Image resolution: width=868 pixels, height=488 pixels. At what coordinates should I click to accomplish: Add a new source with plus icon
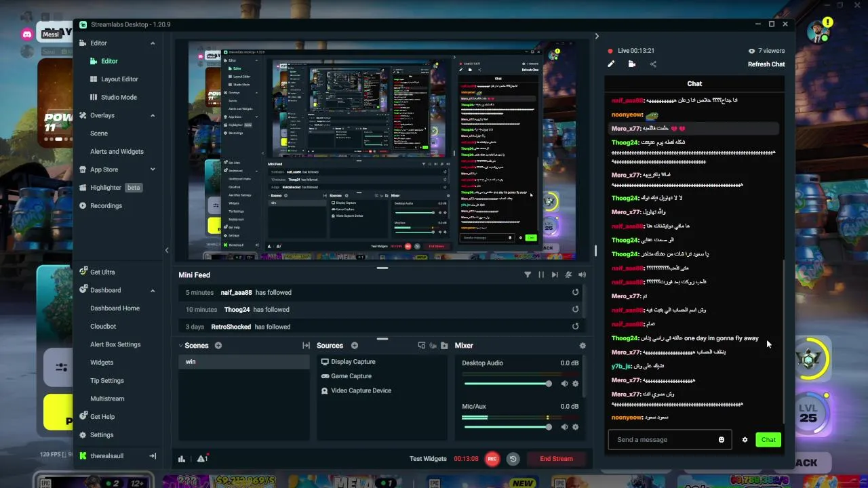pos(354,346)
